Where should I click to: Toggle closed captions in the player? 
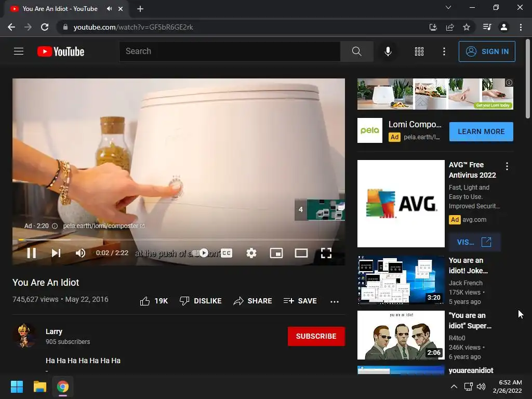point(227,253)
